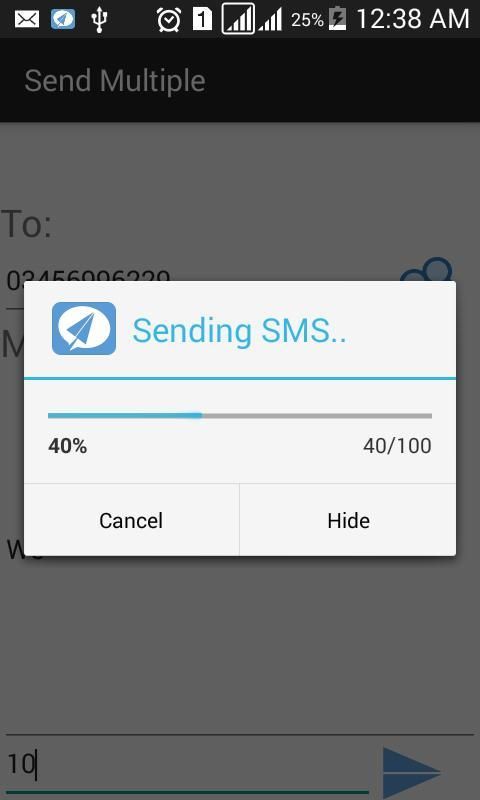Tap the recipient phone number field
The image size is (480, 800).
199,281
